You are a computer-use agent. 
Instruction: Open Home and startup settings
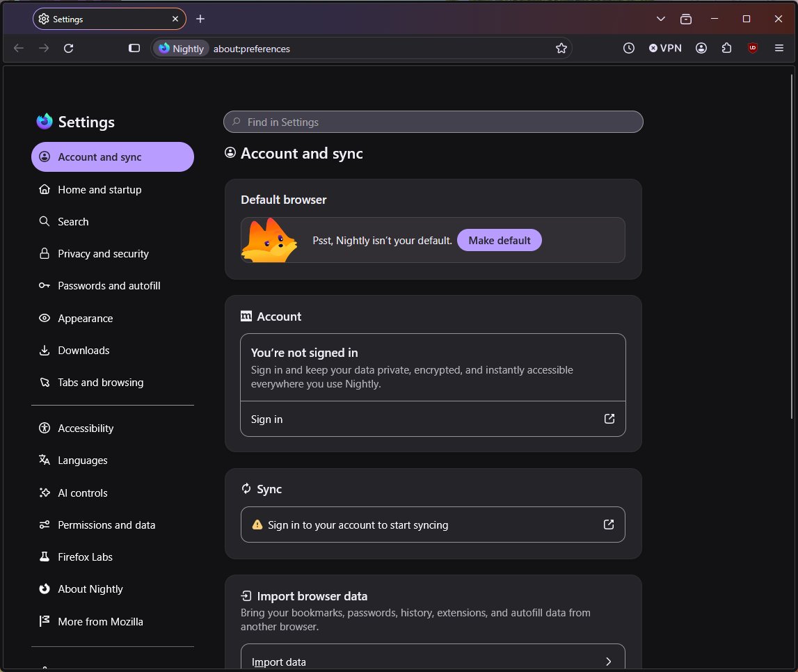pyautogui.click(x=113, y=189)
